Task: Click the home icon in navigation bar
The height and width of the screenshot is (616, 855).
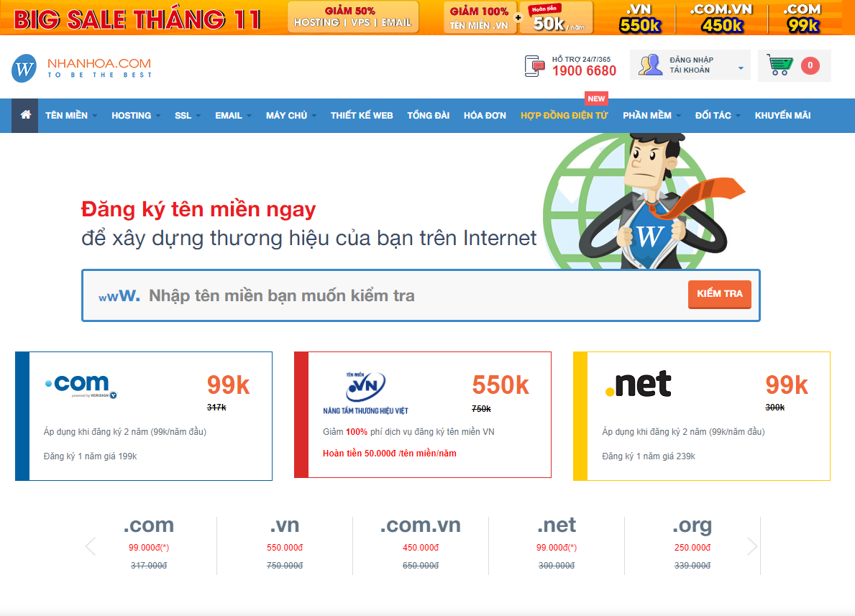Action: (x=26, y=115)
